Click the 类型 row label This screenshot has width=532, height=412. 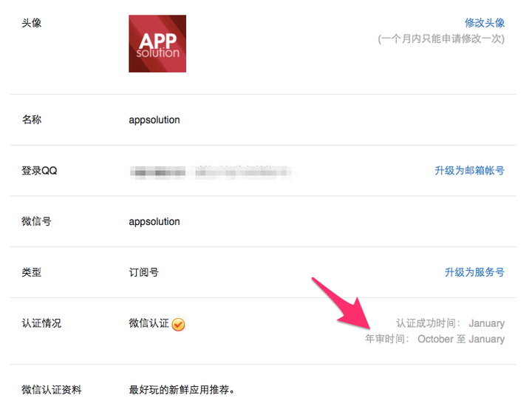[x=32, y=272]
